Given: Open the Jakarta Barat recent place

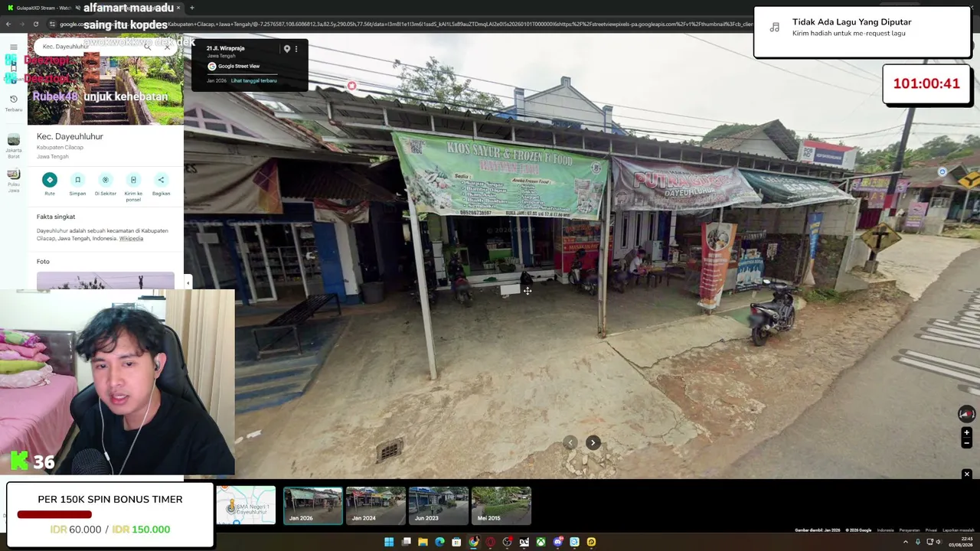Looking at the screenshot, I should pos(14,145).
